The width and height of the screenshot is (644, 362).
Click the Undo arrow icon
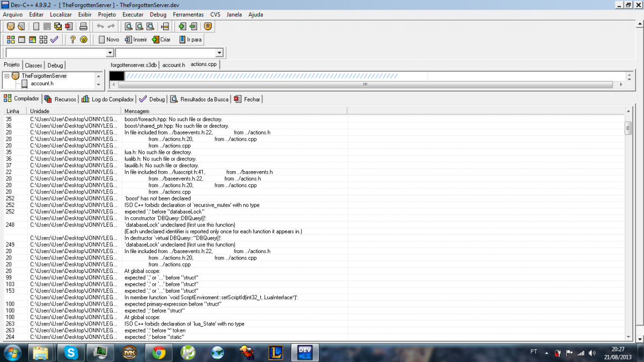(100, 26)
